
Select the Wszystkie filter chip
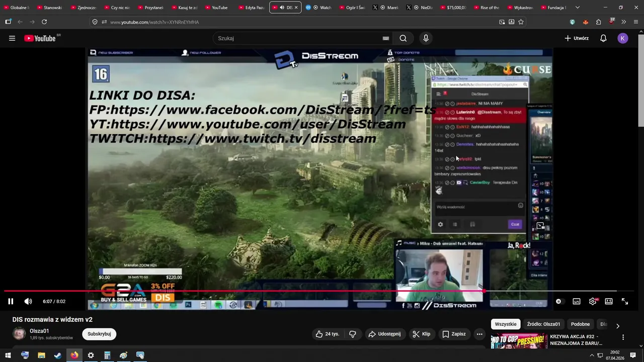coord(506,324)
